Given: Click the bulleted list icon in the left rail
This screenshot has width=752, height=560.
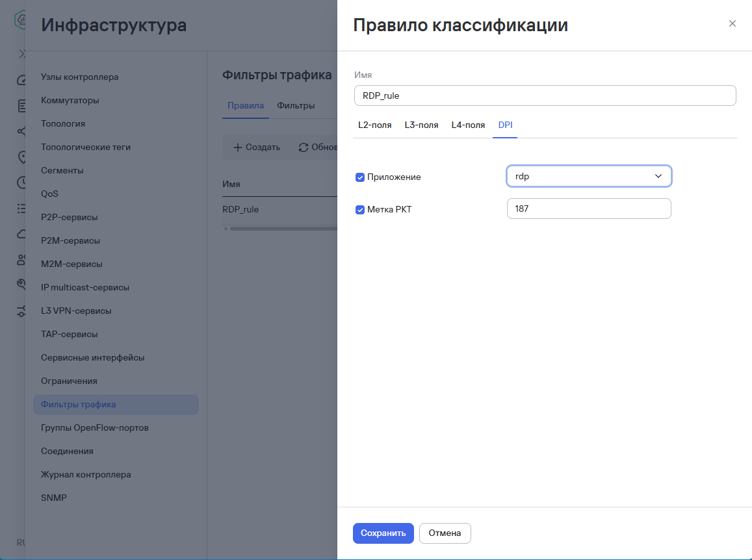Looking at the screenshot, I should tap(21, 208).
